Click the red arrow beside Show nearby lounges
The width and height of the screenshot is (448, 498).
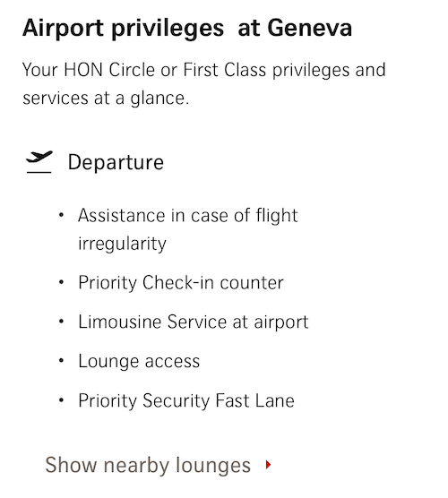(269, 465)
